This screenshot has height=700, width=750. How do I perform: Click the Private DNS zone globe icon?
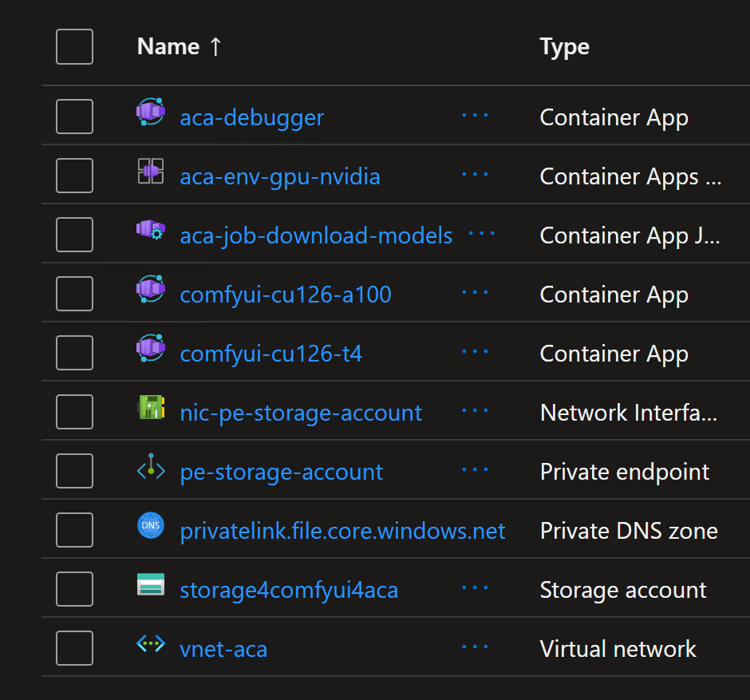point(151,527)
